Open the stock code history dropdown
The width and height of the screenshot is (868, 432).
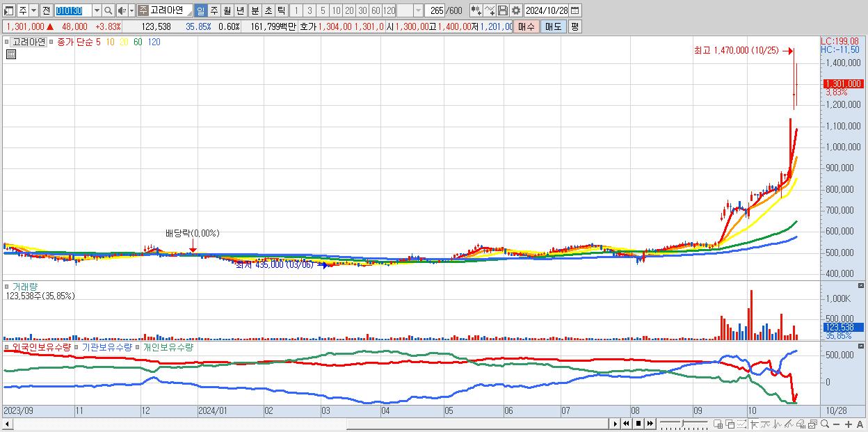click(x=97, y=10)
